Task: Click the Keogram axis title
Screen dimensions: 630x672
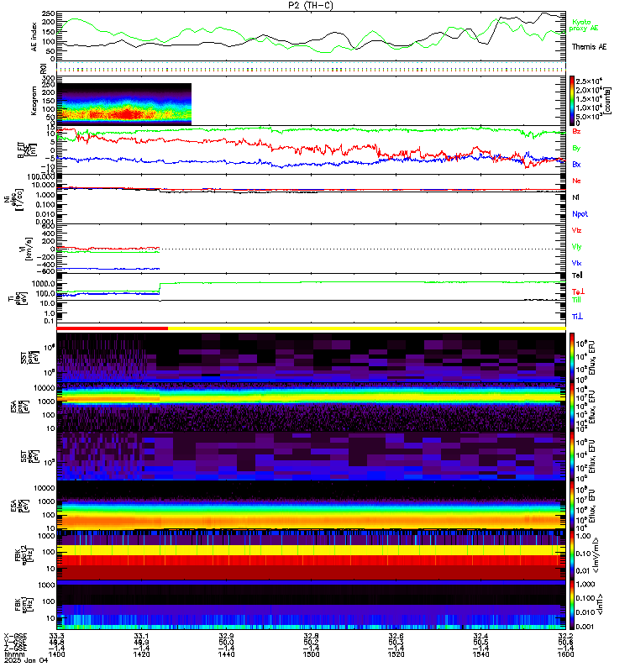Action: (x=34, y=101)
